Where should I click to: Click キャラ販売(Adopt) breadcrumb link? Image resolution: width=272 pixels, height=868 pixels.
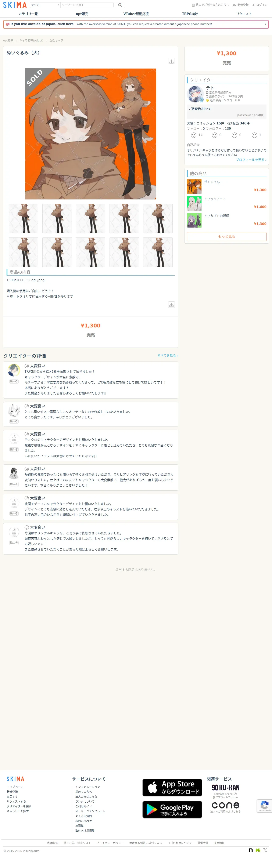pos(31,40)
